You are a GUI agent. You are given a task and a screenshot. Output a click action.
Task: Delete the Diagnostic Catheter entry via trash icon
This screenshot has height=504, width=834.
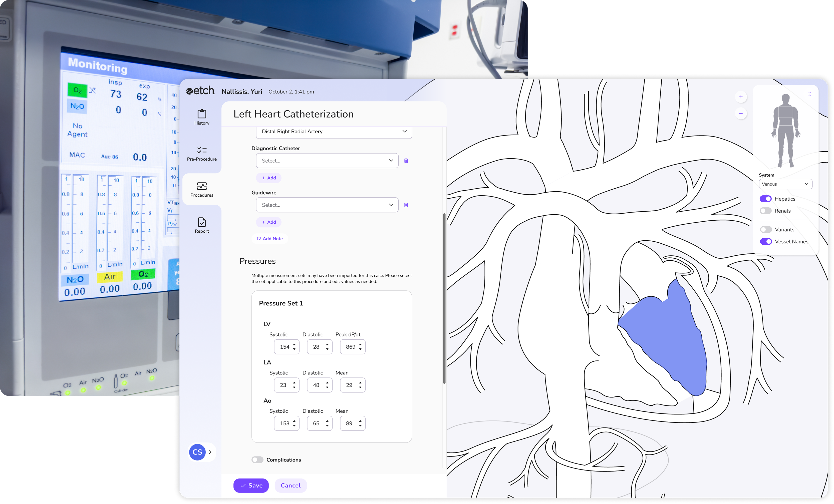coord(406,161)
